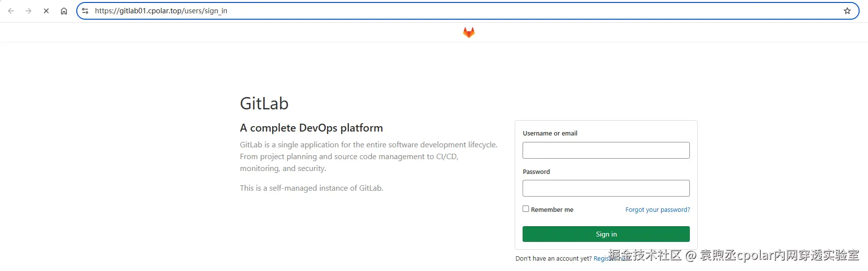
Task: Click the 'Password' label text
Action: pyautogui.click(x=536, y=172)
